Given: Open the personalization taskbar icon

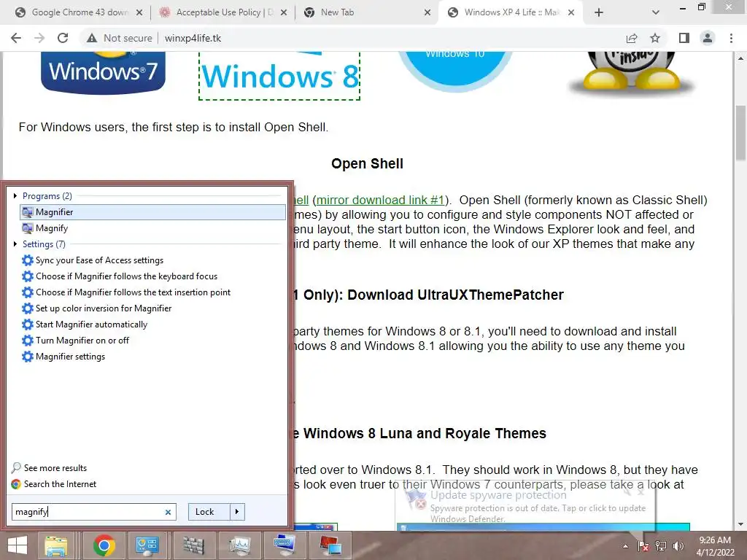Looking at the screenshot, I should pyautogui.click(x=330, y=545).
